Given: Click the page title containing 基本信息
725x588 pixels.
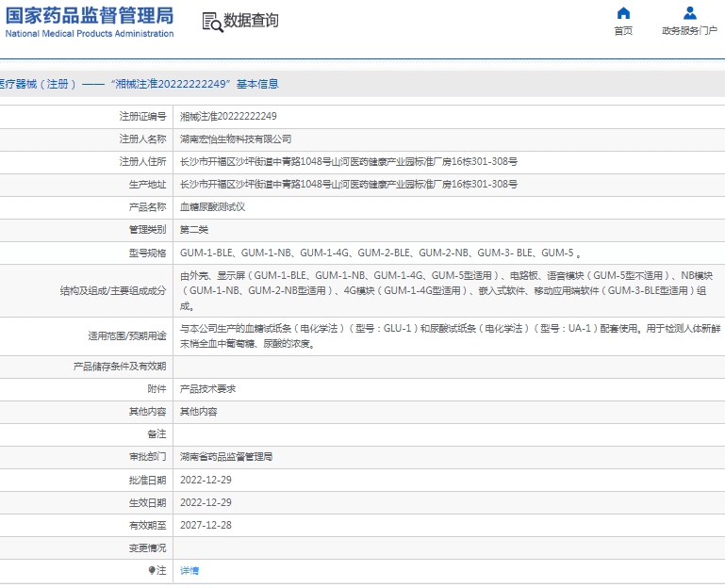Looking at the screenshot, I should pos(140,84).
